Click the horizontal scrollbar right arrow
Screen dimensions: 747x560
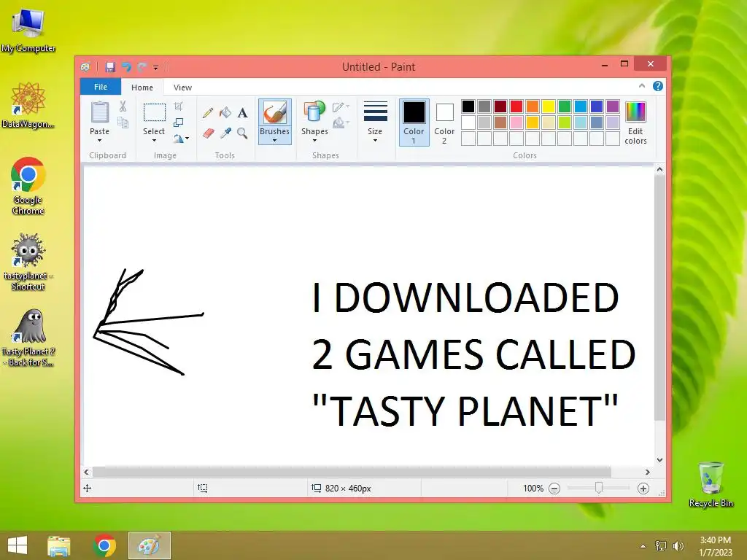point(648,472)
